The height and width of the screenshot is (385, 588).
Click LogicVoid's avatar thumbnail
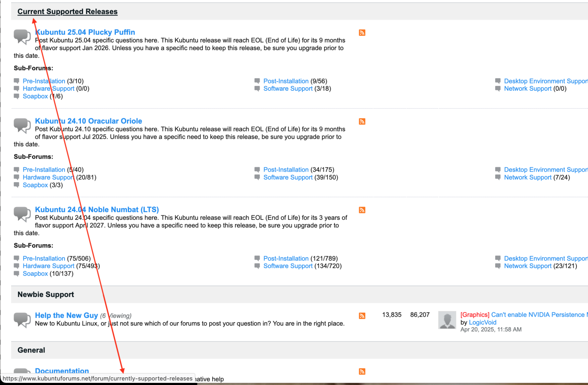[x=447, y=320]
